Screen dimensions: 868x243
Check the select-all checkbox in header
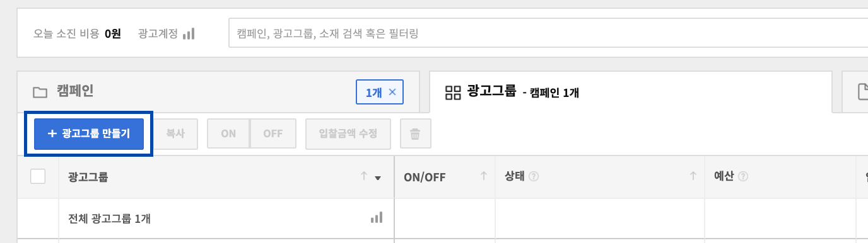coord(38,176)
